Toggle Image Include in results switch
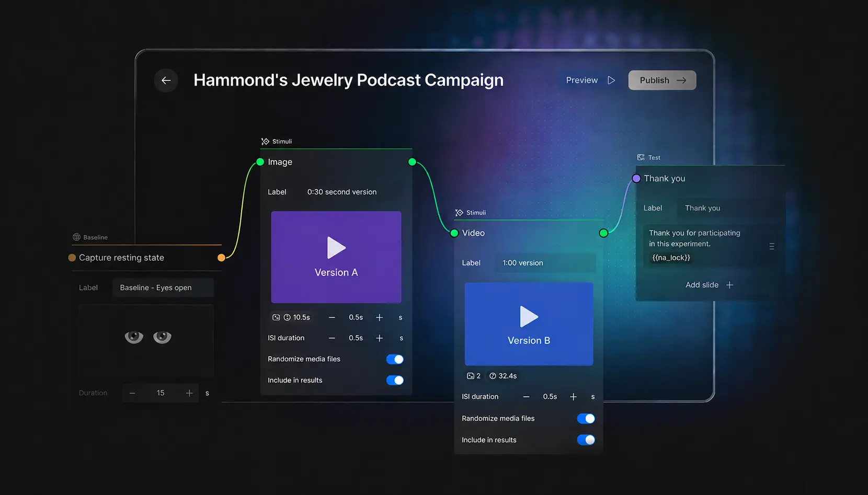 click(x=395, y=380)
